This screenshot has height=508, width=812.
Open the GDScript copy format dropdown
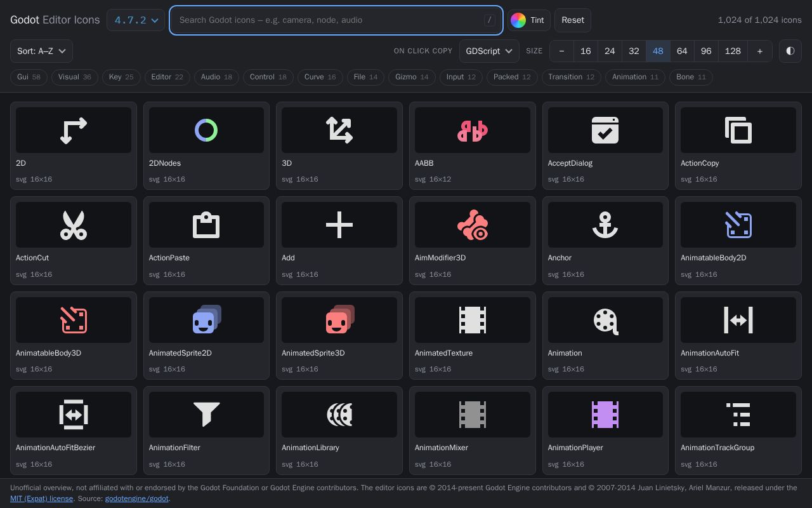point(489,51)
